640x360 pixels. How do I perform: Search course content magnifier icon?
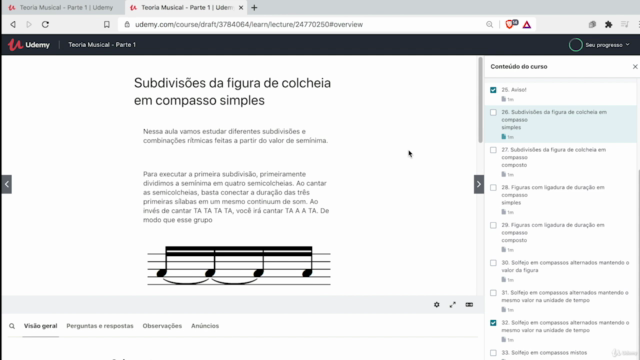tap(12, 326)
